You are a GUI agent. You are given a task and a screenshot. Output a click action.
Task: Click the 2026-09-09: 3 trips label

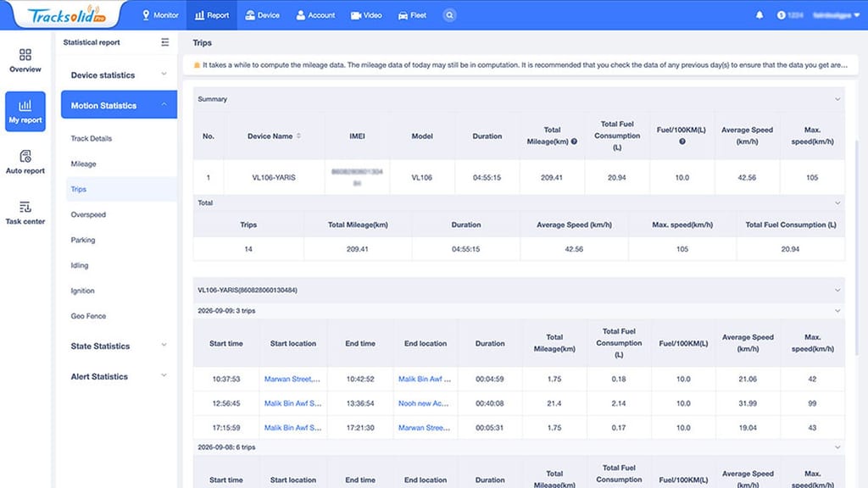click(226, 311)
